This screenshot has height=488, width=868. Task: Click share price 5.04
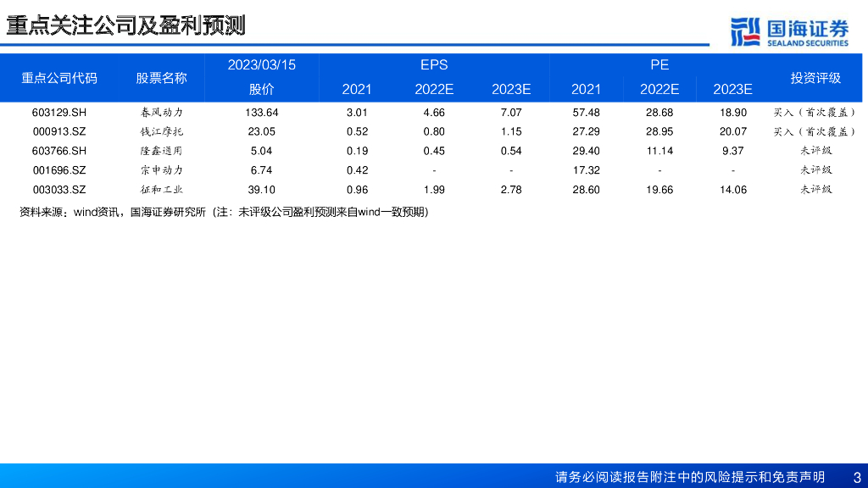(x=261, y=151)
